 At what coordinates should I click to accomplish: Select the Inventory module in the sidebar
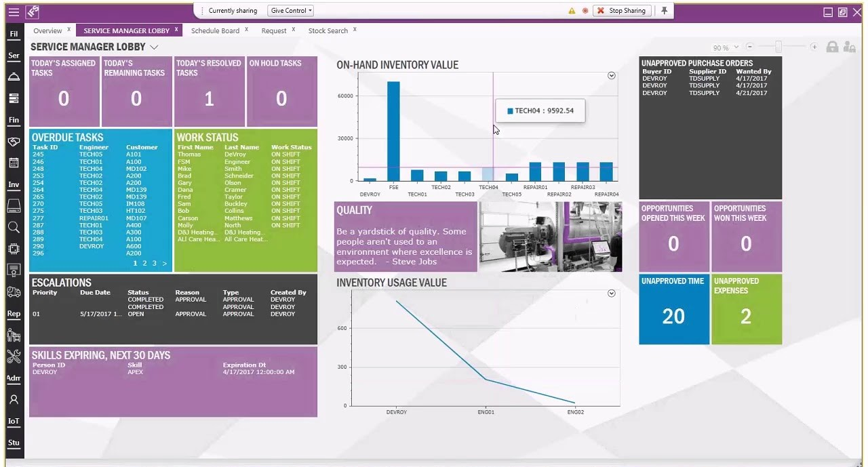14,184
